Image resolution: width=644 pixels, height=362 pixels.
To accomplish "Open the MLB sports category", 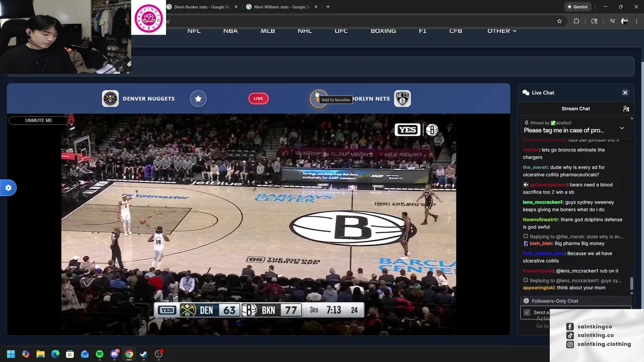I will (x=268, y=31).
